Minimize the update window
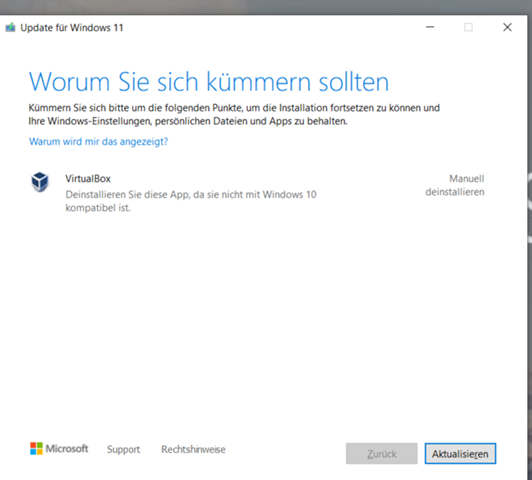The height and width of the screenshot is (480, 532). (430, 27)
